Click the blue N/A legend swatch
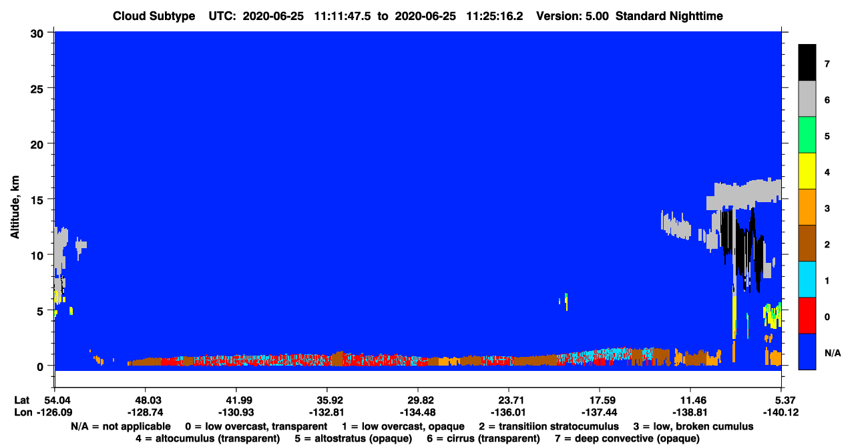This screenshot has height=445, width=868. pyautogui.click(x=807, y=352)
